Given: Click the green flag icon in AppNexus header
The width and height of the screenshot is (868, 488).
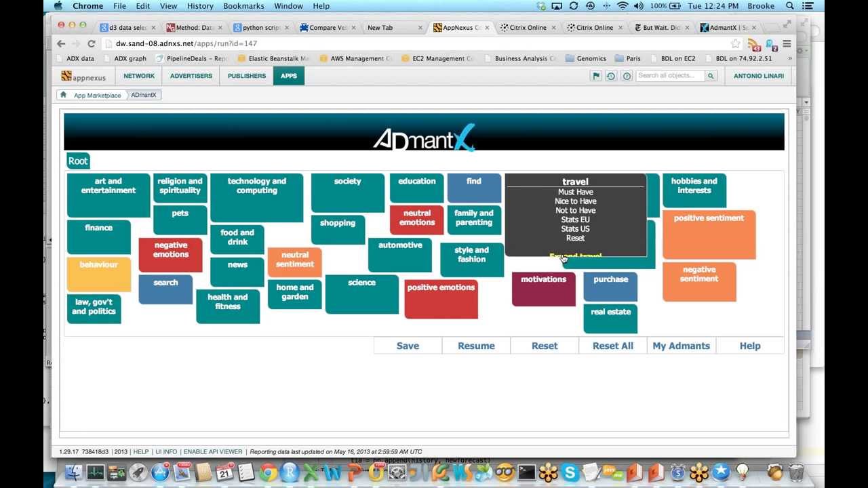Looking at the screenshot, I should click(596, 76).
